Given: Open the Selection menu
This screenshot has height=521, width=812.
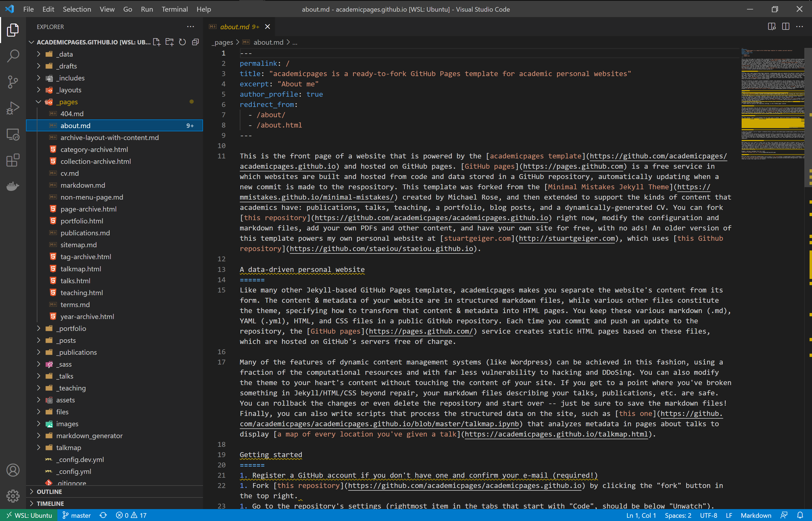Looking at the screenshot, I should point(77,9).
